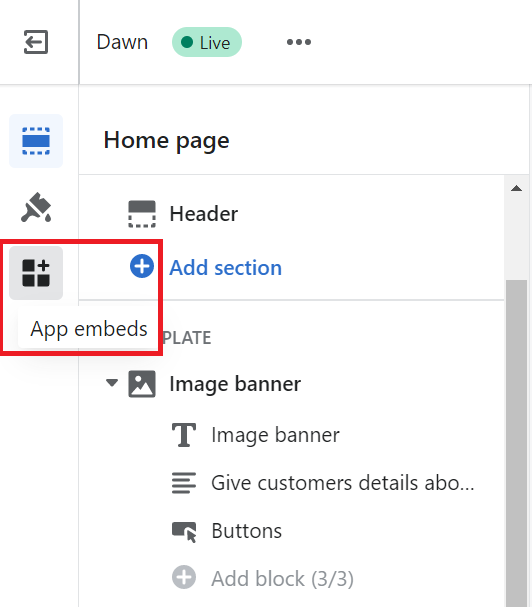Click the green Live status badge
This screenshot has height=607, width=532.
point(207,42)
